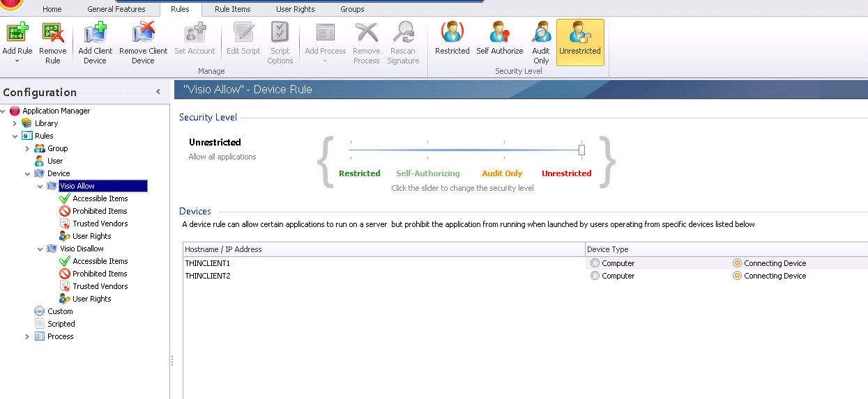This screenshot has height=399, width=868.
Task: Click the Add Rule ribbon icon
Action: (x=17, y=34)
